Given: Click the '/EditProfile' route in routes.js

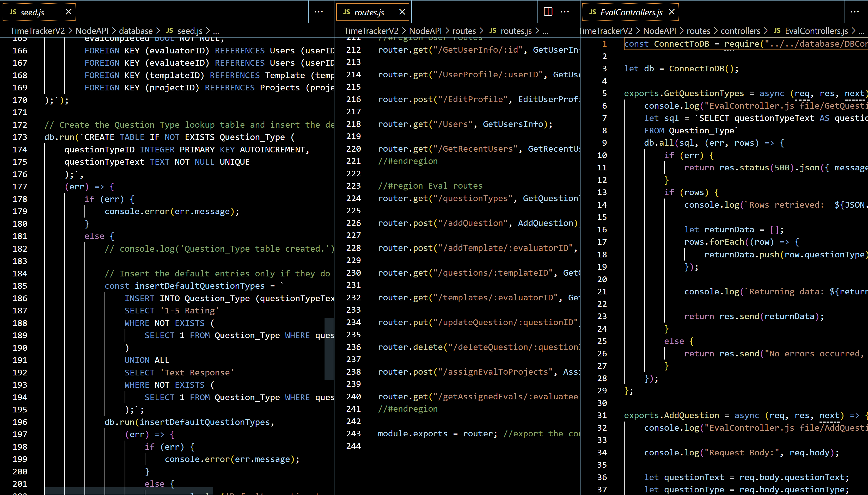Looking at the screenshot, I should [x=479, y=99].
